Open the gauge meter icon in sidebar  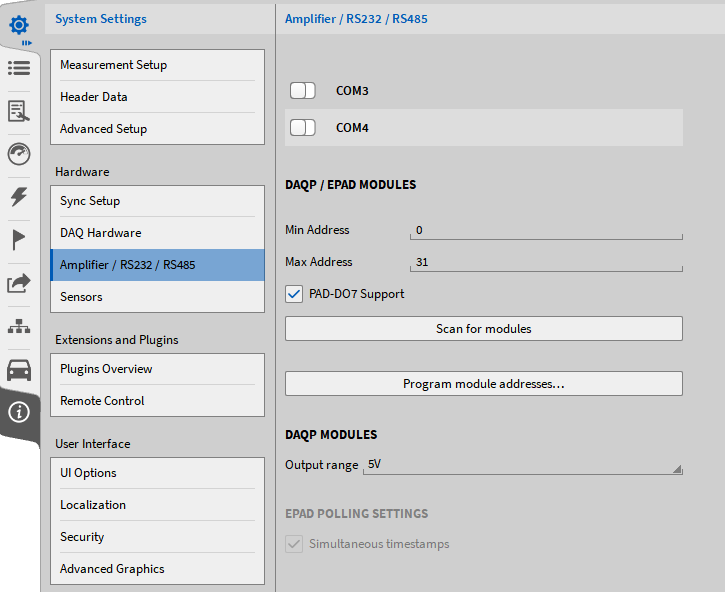pos(19,154)
